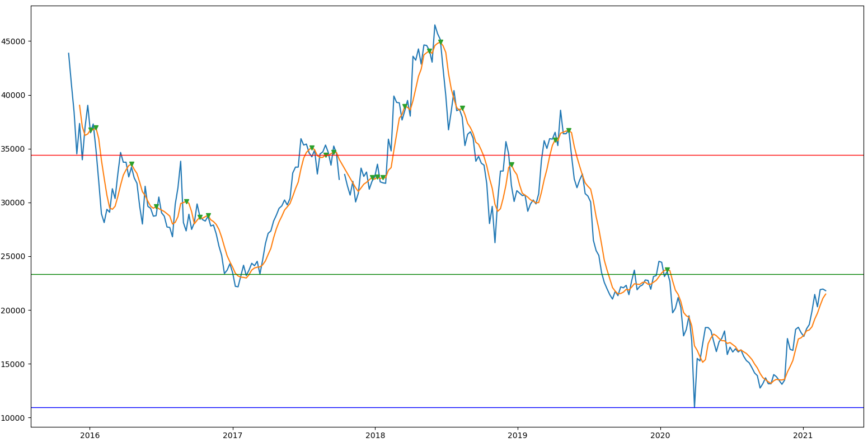The width and height of the screenshot is (868, 442).
Task: Select the 2019 x-axis label
Action: click(x=518, y=435)
